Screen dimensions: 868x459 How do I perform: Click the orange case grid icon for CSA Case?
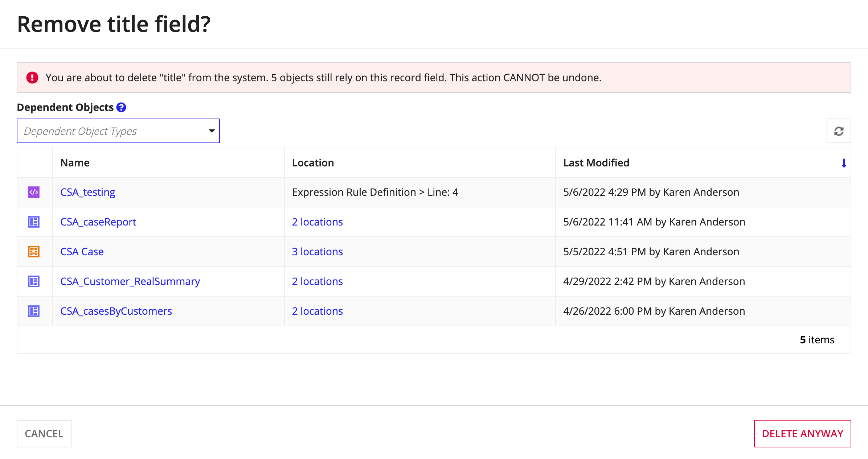click(x=34, y=251)
